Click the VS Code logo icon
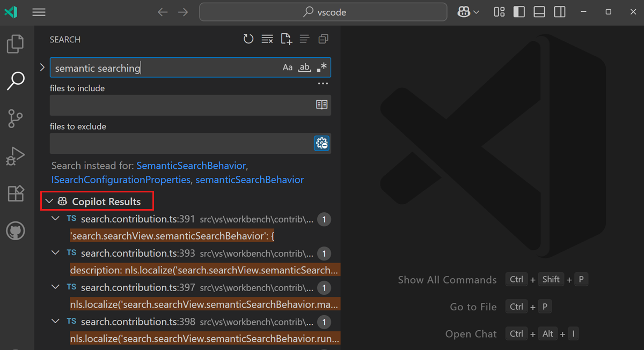Image resolution: width=644 pixels, height=350 pixels. coord(11,12)
